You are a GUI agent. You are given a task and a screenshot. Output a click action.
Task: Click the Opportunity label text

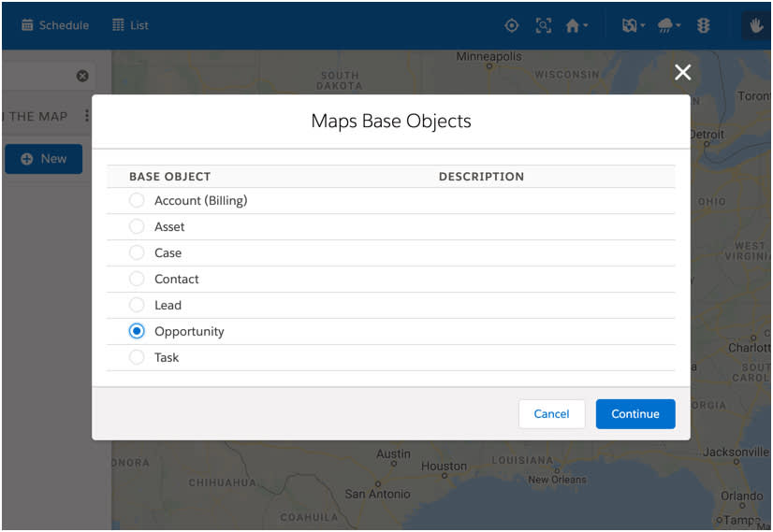(189, 332)
